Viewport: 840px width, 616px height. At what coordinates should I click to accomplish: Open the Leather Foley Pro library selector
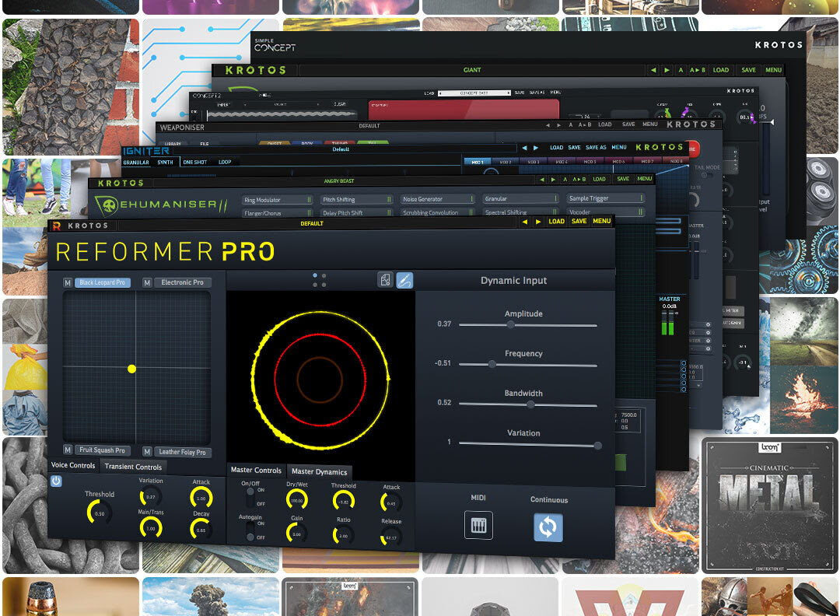tap(182, 452)
